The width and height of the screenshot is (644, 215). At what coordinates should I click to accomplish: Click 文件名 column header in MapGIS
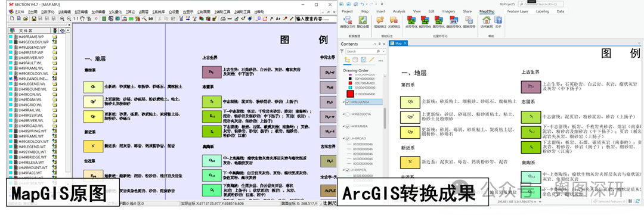click(x=30, y=30)
